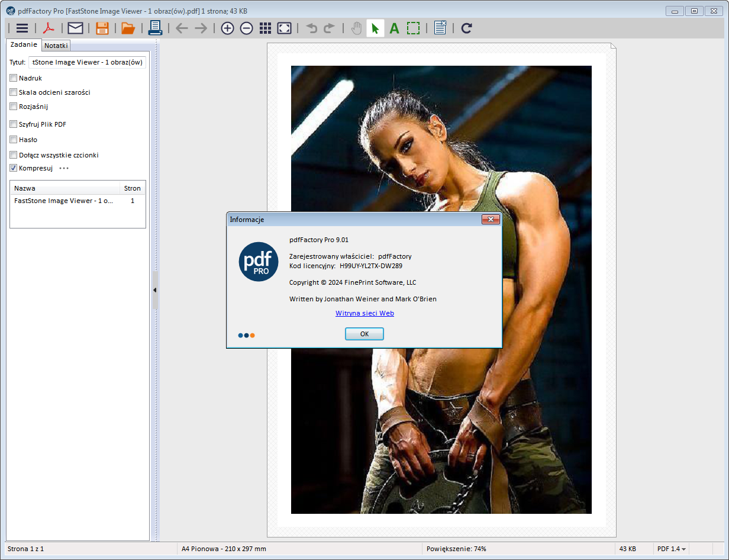Click A4 Pionowa paper size status
The image size is (729, 560).
click(224, 549)
